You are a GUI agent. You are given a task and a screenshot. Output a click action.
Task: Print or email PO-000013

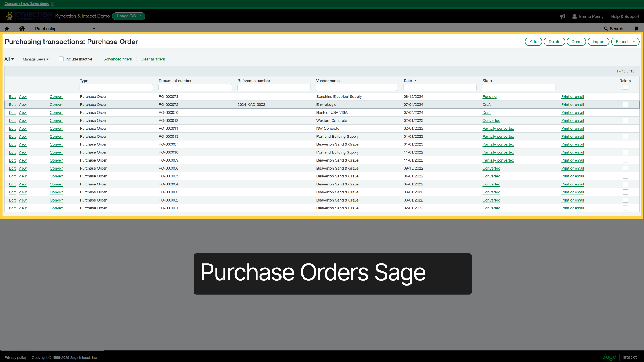point(572,136)
